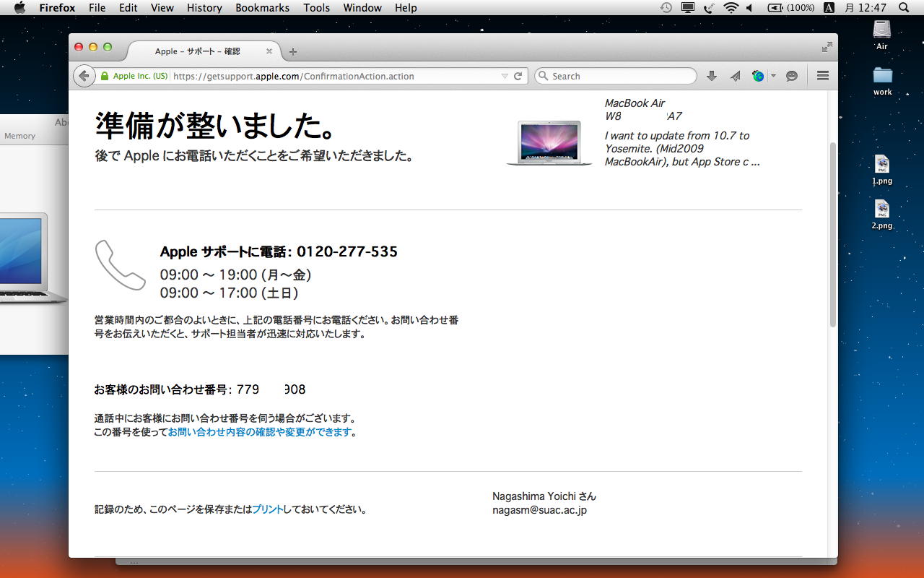This screenshot has height=578, width=924.
Task: Click the smiley chat bubble toolbar icon
Action: click(x=792, y=76)
